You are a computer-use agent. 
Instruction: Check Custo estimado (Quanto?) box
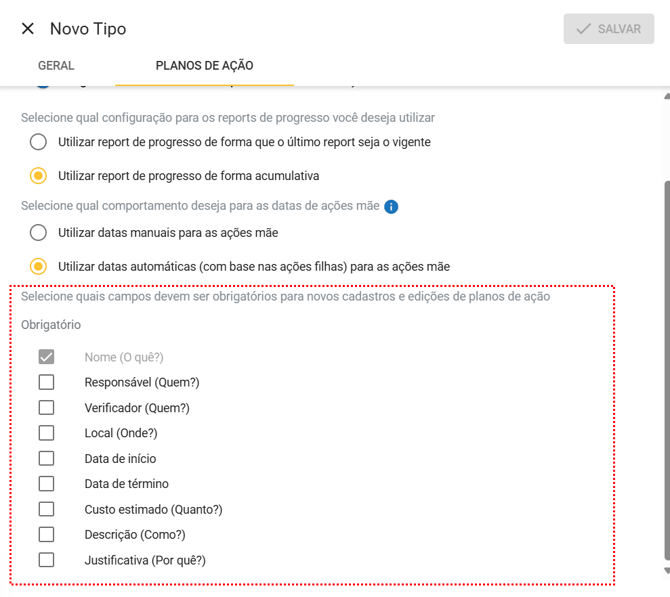click(46, 509)
